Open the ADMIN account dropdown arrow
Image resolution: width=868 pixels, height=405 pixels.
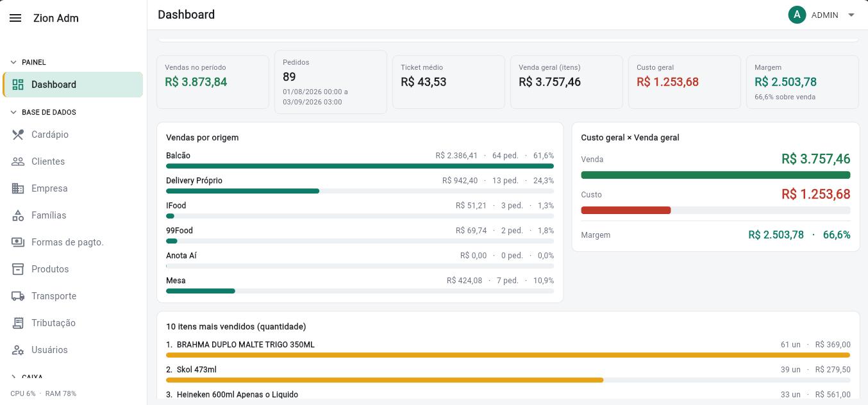(x=851, y=15)
